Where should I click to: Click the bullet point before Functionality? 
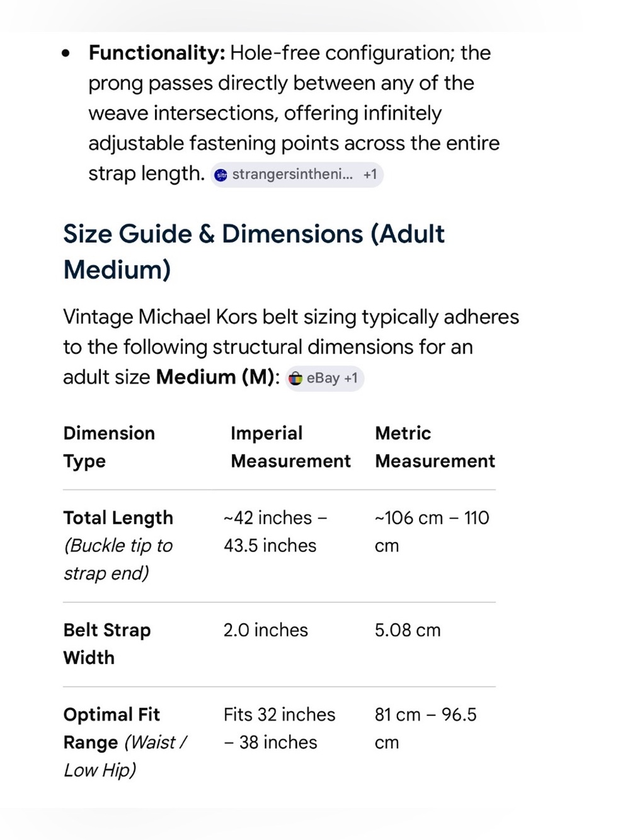tap(66, 54)
